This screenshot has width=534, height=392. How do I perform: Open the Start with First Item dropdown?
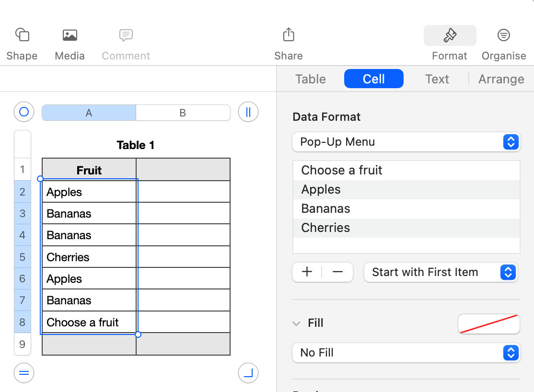tap(441, 272)
